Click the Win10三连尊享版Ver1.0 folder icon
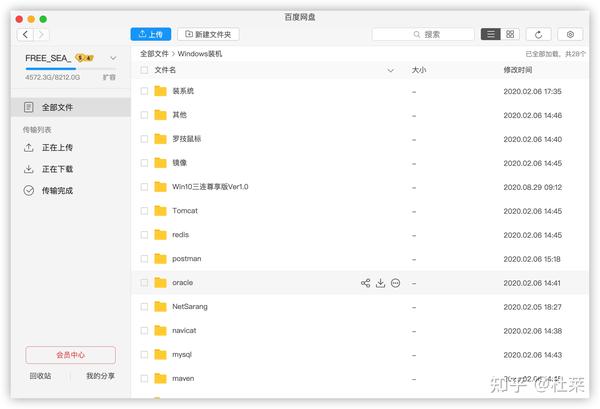 [x=160, y=187]
